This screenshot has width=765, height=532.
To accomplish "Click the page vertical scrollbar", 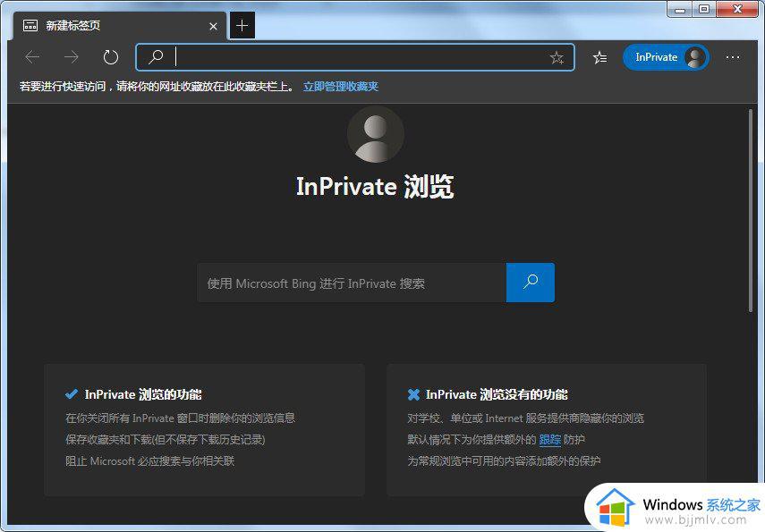I will (751, 211).
